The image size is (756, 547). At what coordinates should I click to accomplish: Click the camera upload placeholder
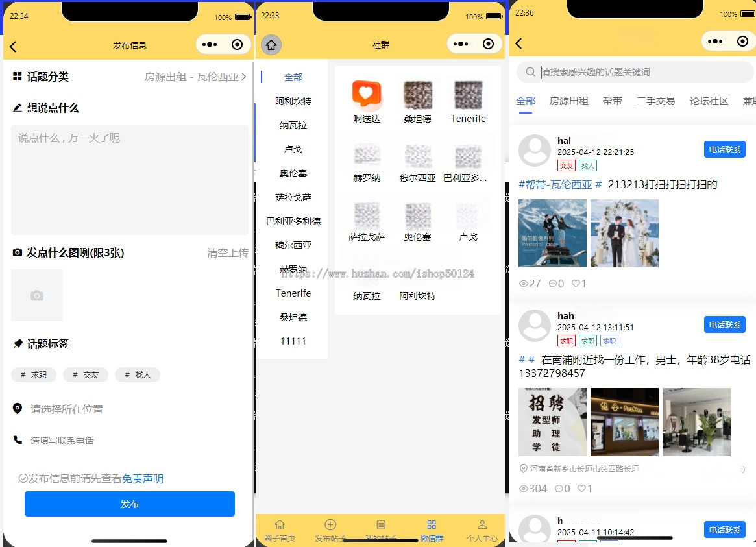(x=37, y=295)
